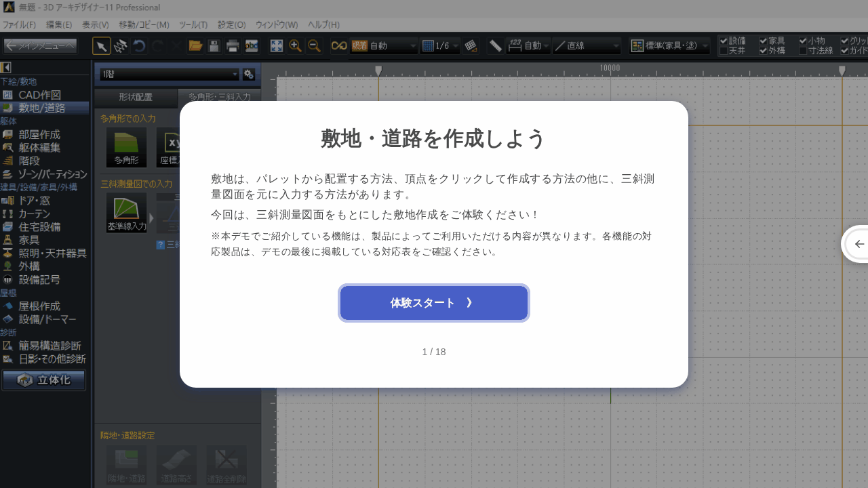Image resolution: width=868 pixels, height=488 pixels.
Task: Click the 基準線入力 baseline icon
Action: 126,213
